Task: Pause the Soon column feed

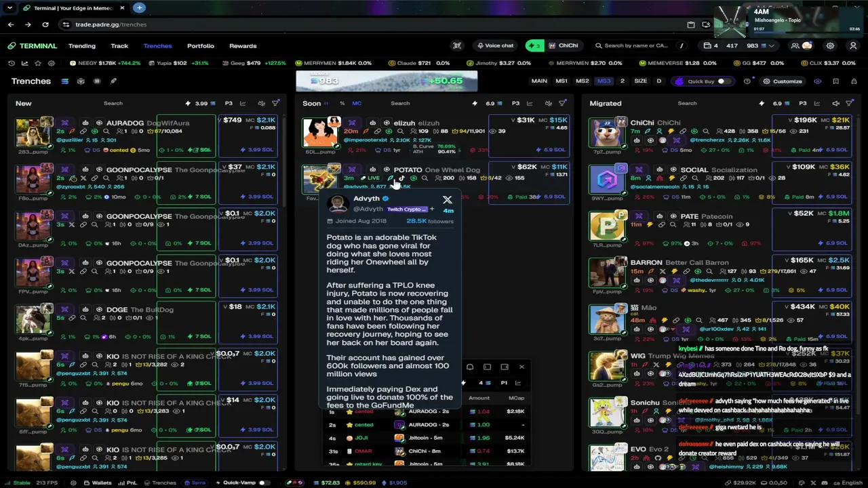Action: pos(326,104)
